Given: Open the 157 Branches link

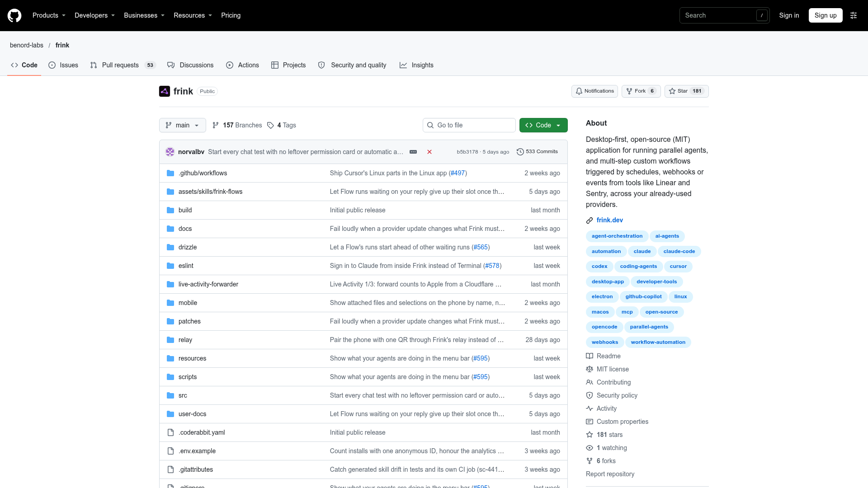Looking at the screenshot, I should pyautogui.click(x=237, y=125).
